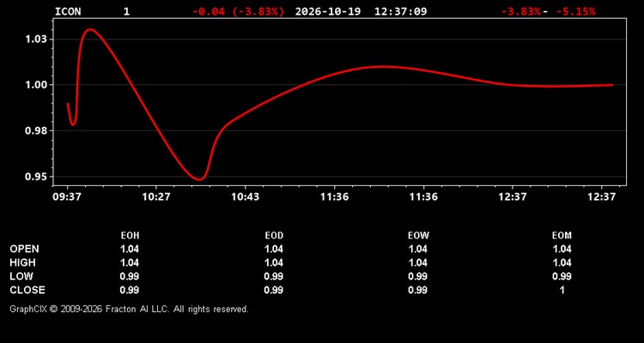Screen dimensions: 644x343
Task: Click the CLOSE value under EOH
Action: 130,290
